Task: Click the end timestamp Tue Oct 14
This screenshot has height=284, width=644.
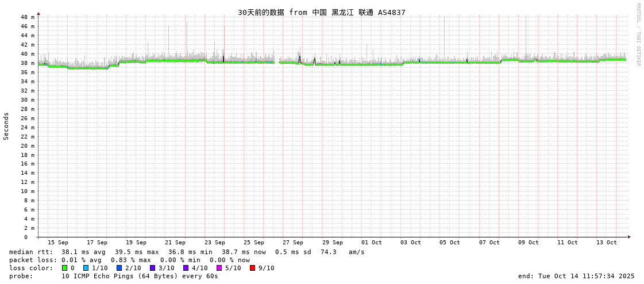Action: point(576,276)
